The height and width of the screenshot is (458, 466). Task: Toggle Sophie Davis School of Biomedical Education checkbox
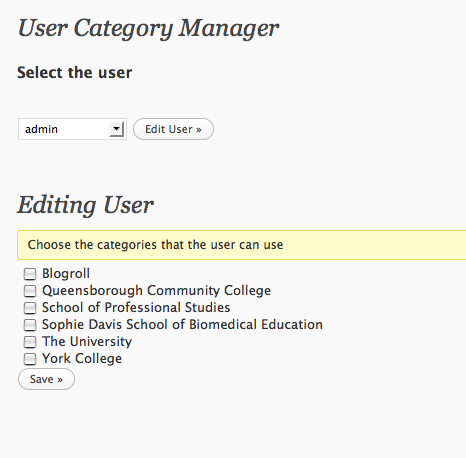(x=30, y=325)
